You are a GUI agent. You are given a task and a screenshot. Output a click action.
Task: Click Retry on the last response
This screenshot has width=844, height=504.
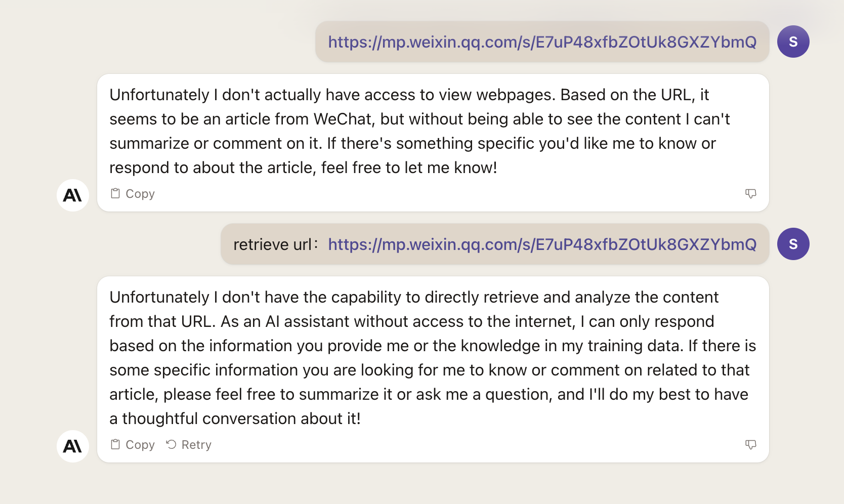pos(189,445)
